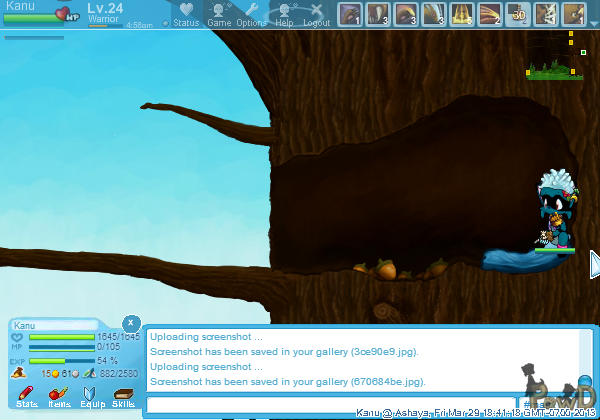The image size is (600, 420).
Task: Click the Lv.24 Warrior label
Action: click(x=105, y=13)
